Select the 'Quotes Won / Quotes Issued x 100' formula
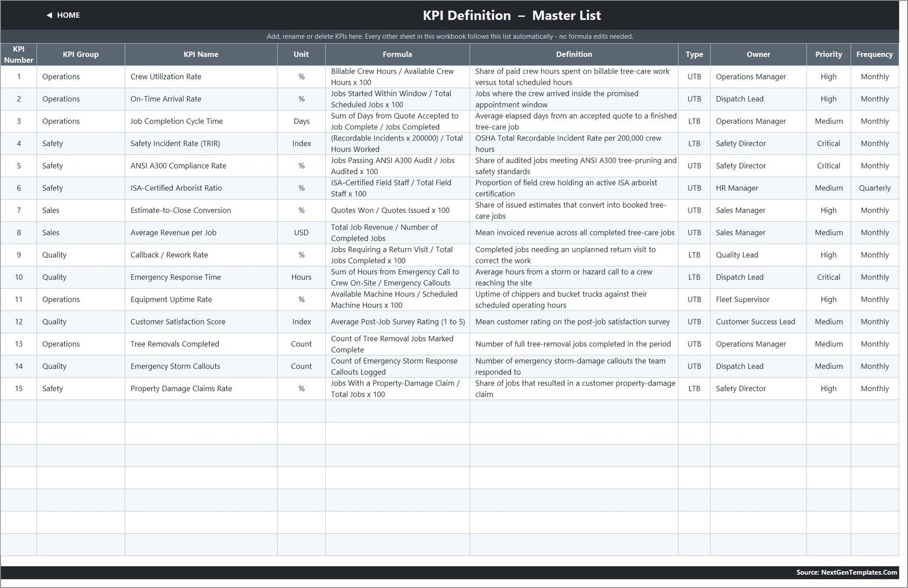 (x=397, y=210)
